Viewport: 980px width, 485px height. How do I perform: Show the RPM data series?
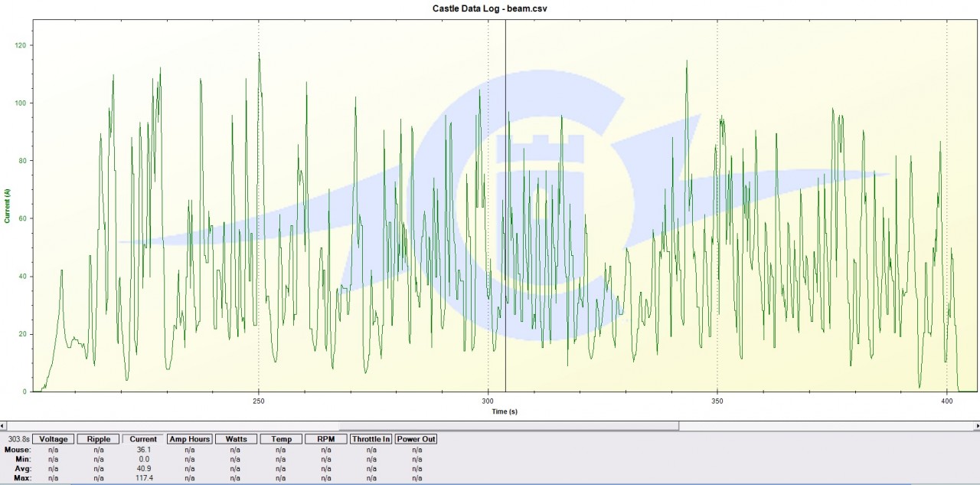click(326, 439)
